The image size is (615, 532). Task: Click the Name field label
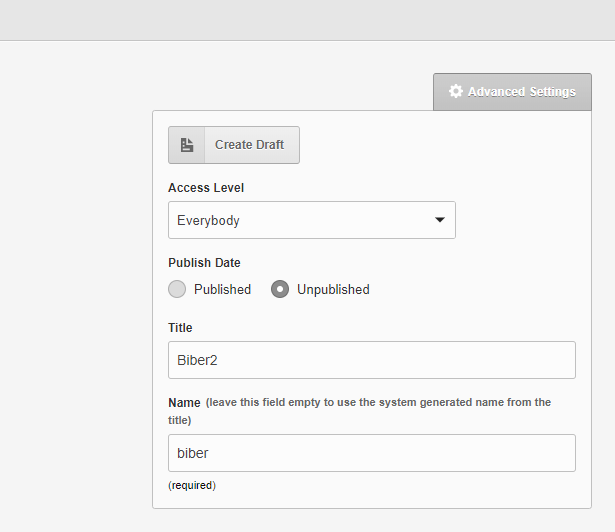[x=184, y=403]
